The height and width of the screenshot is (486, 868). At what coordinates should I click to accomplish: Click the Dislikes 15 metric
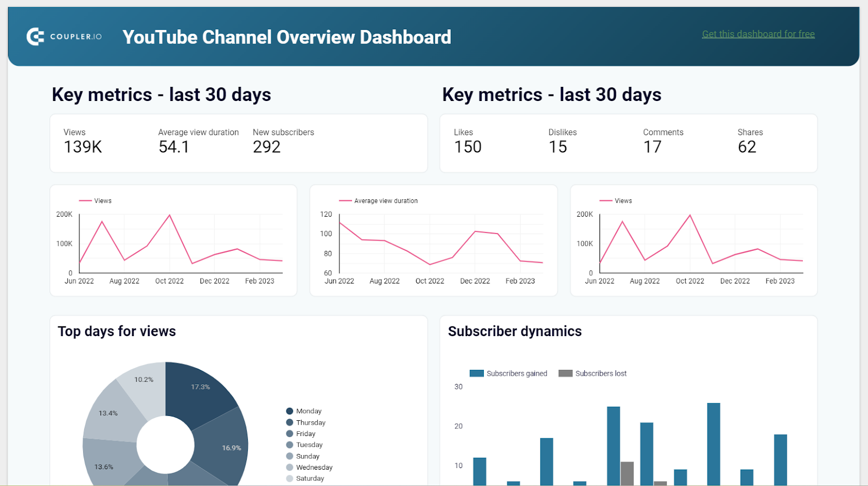coord(563,142)
